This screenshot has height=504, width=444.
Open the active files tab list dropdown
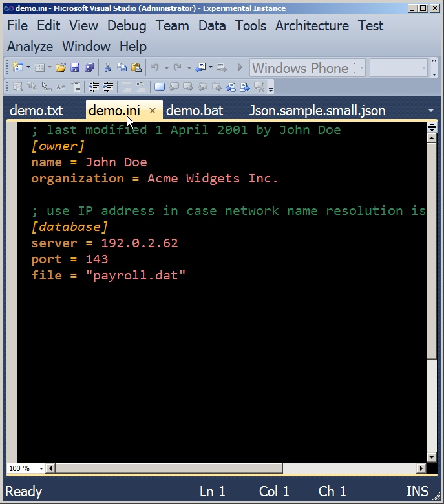(x=431, y=111)
